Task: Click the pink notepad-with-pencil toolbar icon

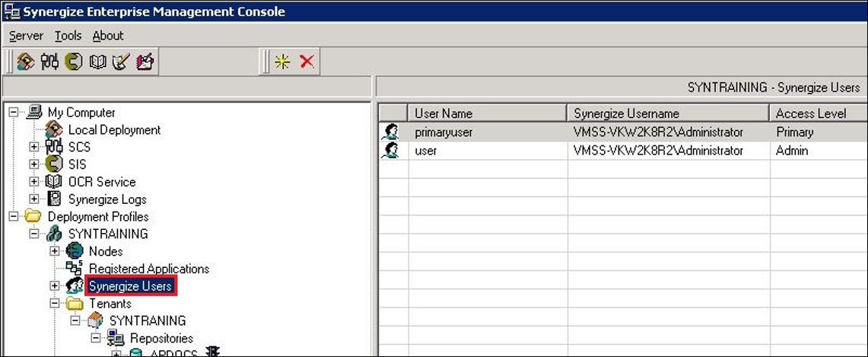Action: click(x=145, y=62)
